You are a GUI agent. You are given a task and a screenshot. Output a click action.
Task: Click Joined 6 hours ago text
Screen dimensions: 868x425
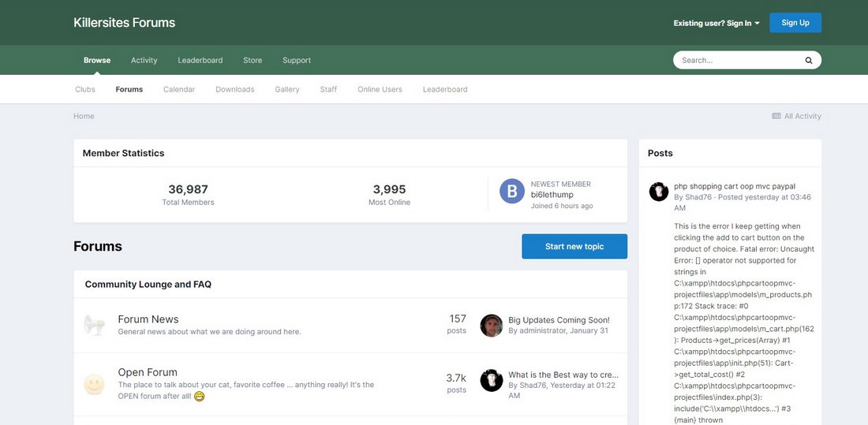(562, 206)
